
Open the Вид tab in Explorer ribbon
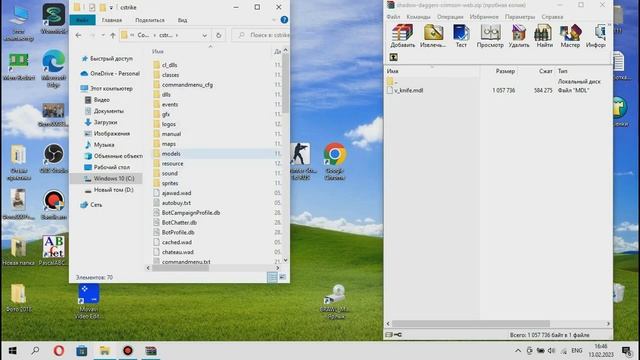182,20
